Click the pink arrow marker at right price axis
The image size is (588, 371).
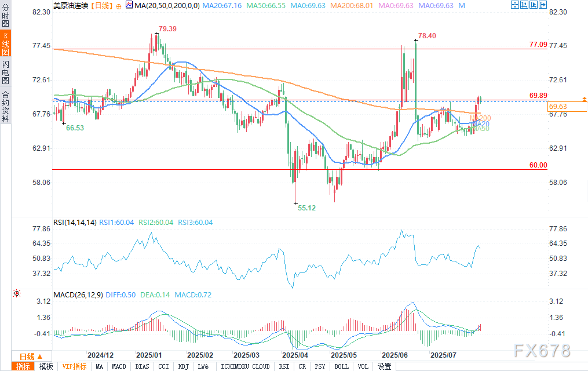coord(585,98)
